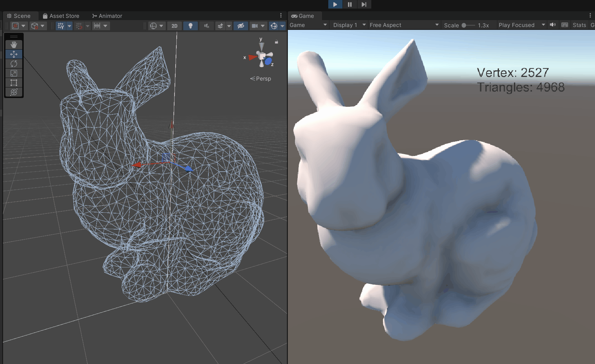595x364 pixels.
Task: Open Scene panel more options menu
Action: pyautogui.click(x=281, y=15)
